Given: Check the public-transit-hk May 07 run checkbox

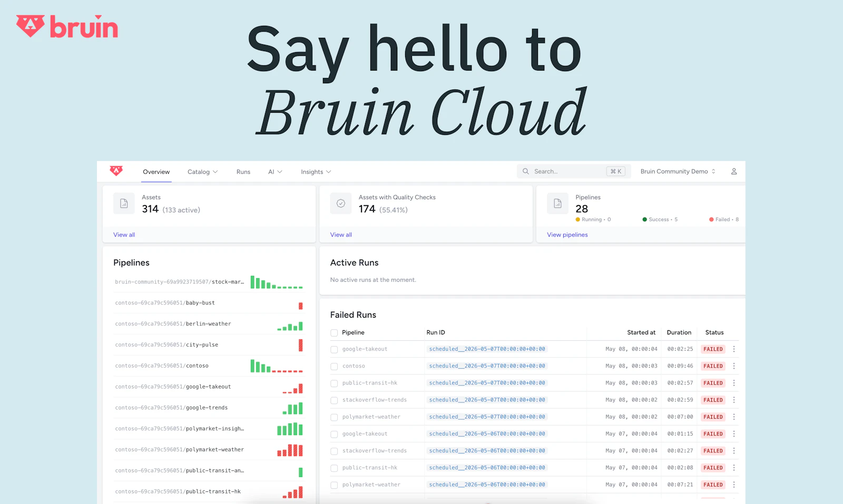Looking at the screenshot, I should click(334, 468).
